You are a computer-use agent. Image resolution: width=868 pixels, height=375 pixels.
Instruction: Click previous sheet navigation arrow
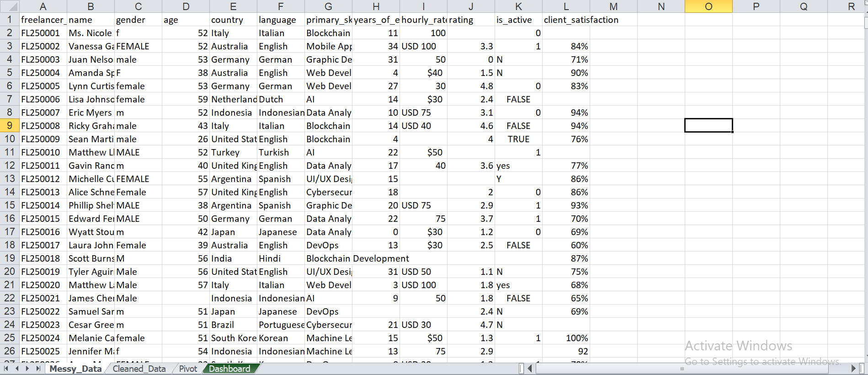point(17,369)
